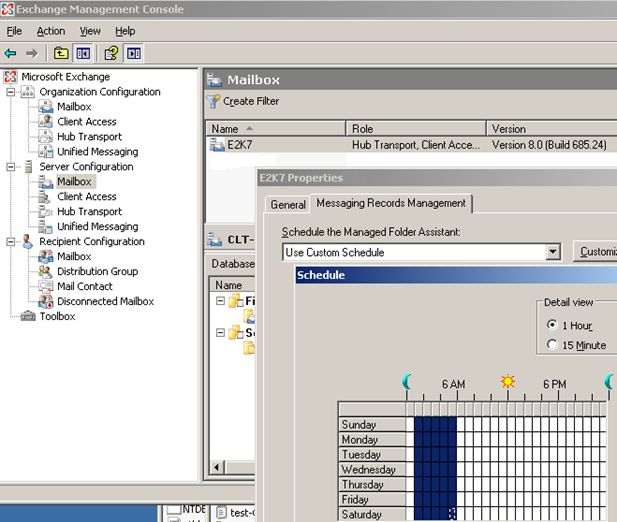Open the Help menu
The width and height of the screenshot is (617, 522).
(x=125, y=31)
